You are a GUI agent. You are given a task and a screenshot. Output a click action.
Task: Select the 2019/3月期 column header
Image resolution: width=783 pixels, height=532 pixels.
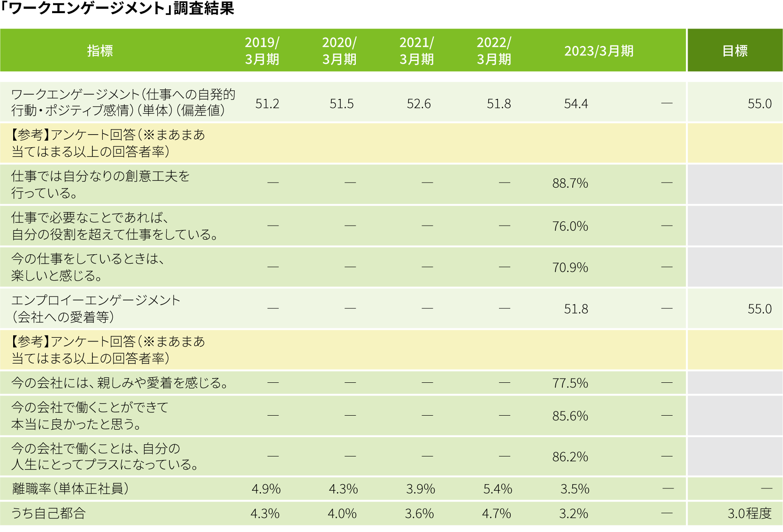tap(262, 51)
